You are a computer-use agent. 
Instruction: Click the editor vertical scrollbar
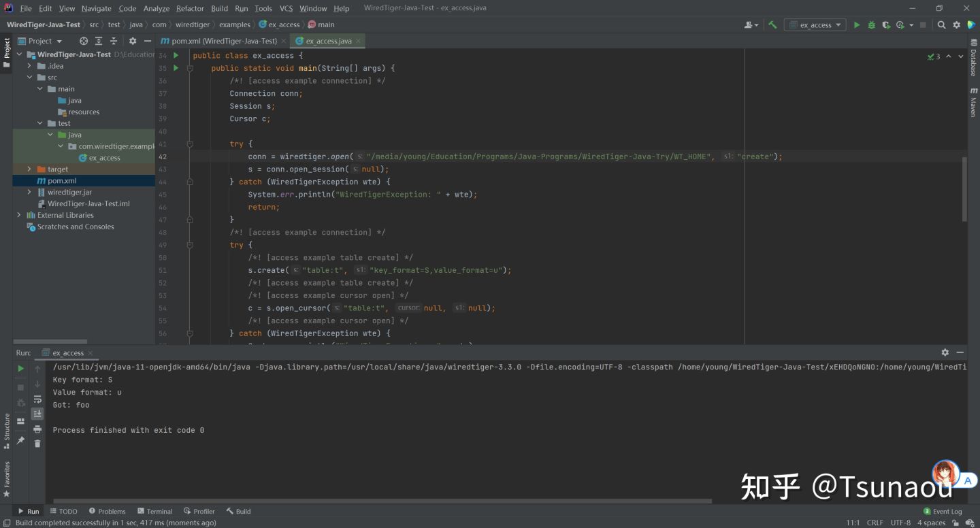(964, 189)
